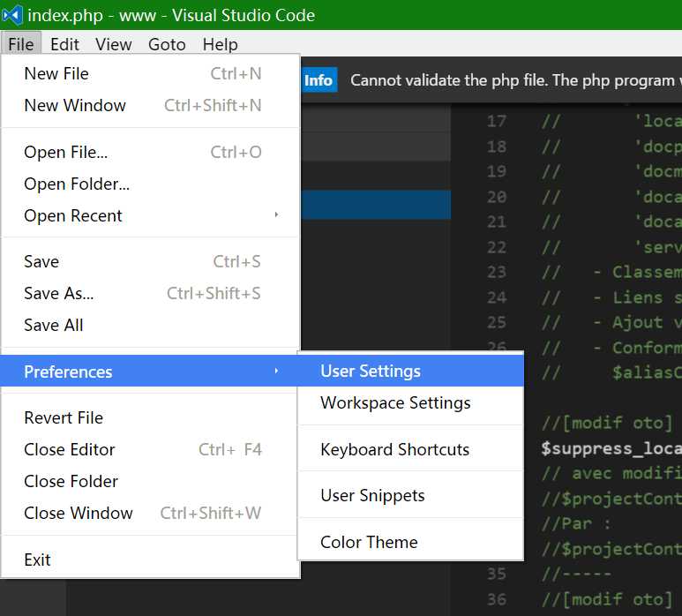Open the Edit menu
682x616 pixels.
tap(64, 44)
